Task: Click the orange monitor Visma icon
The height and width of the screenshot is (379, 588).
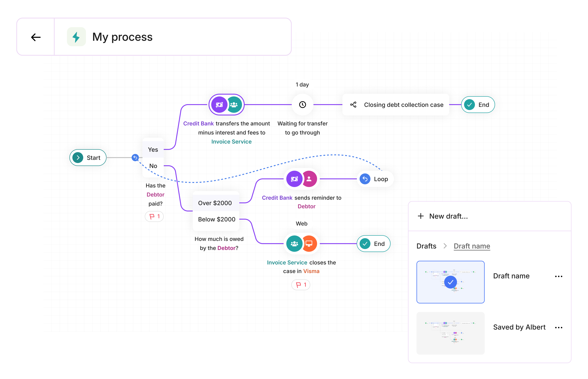Action: [309, 243]
